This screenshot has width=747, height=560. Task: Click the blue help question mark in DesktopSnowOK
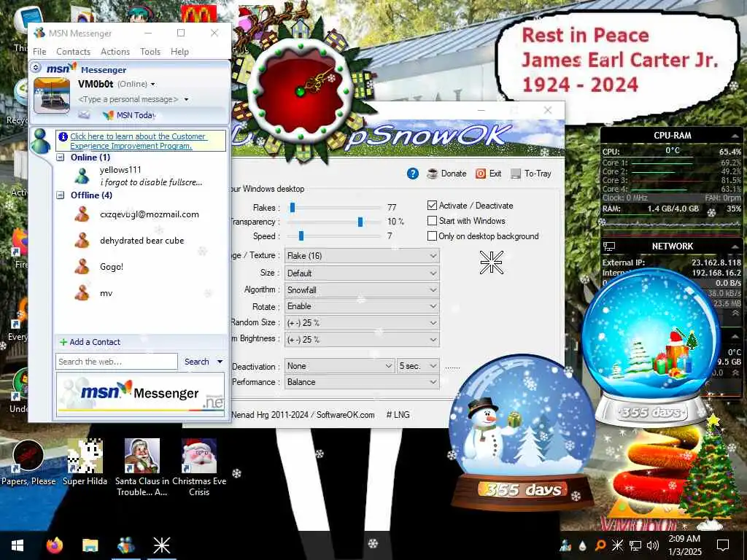click(x=413, y=174)
